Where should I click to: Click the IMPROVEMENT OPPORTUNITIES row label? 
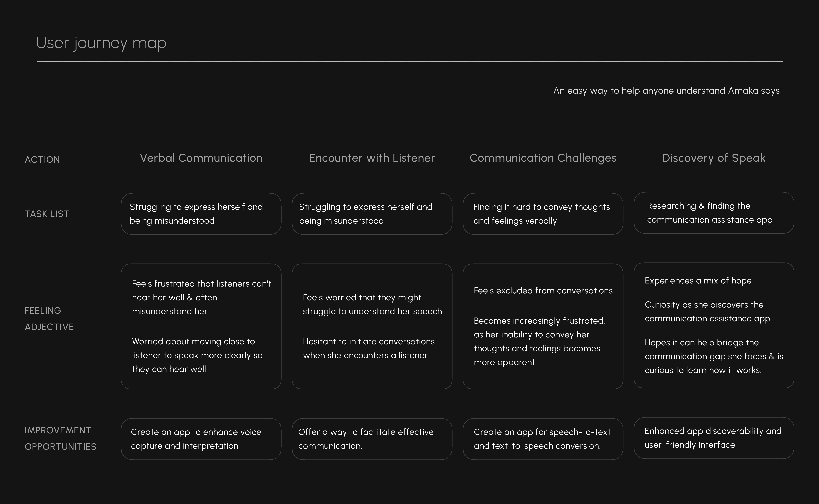61,438
